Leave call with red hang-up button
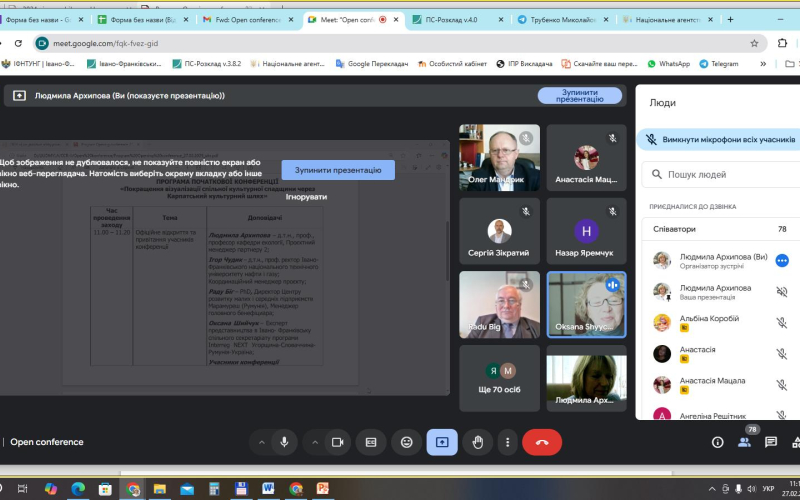 542,442
